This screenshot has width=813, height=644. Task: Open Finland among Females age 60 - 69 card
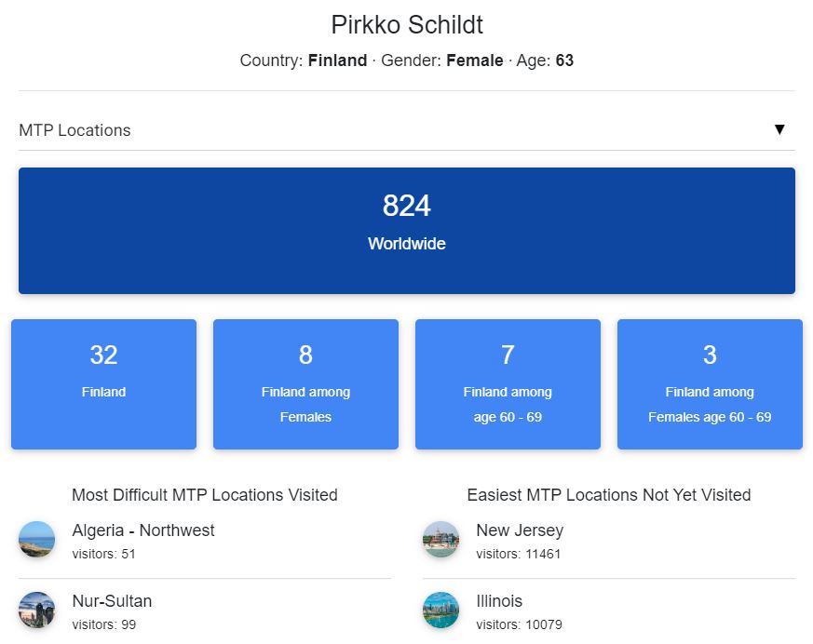coord(710,384)
